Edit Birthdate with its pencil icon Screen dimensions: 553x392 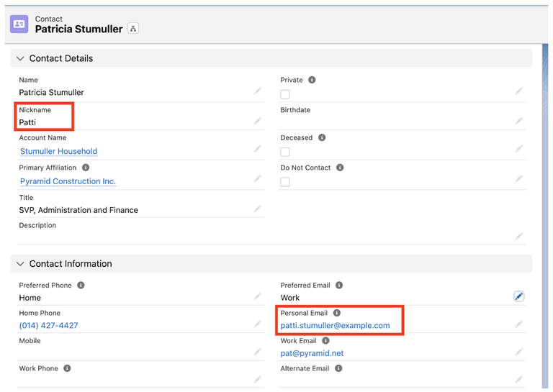pyautogui.click(x=518, y=122)
